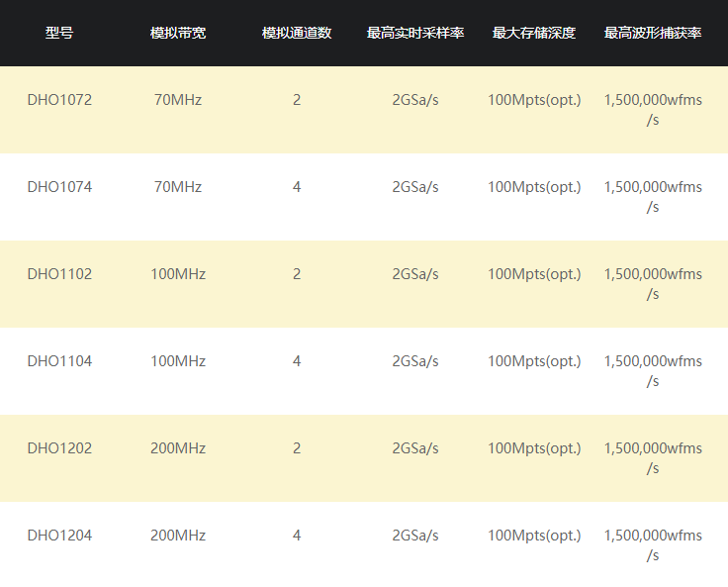Click 1,500,000wfms/s in the DHO1202 row
728x587 pixels.
click(653, 458)
